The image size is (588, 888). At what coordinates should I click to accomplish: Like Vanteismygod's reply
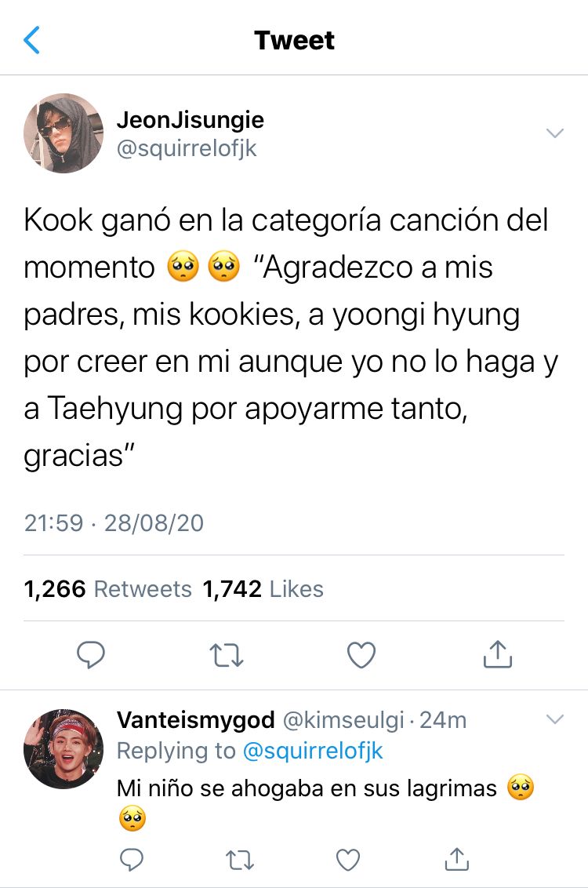348,860
